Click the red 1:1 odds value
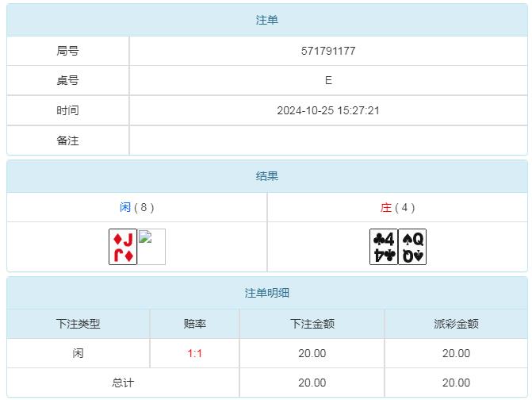The image size is (532, 400). pos(195,353)
